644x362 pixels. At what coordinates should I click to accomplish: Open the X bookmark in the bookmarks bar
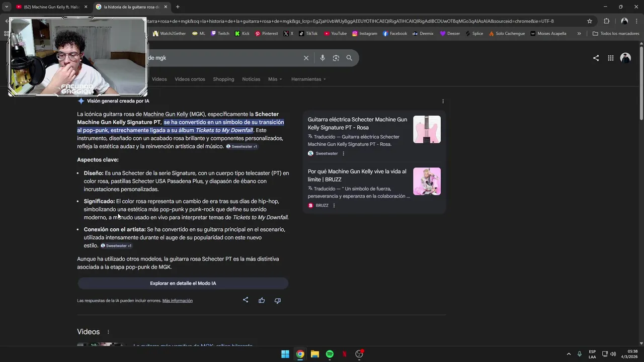(x=288, y=33)
